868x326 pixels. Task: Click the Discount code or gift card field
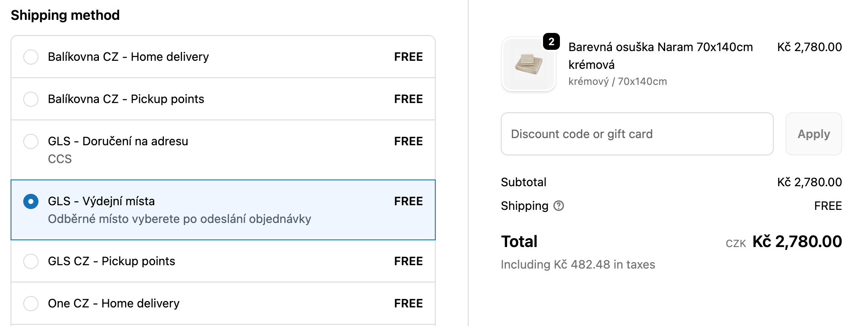coord(637,134)
